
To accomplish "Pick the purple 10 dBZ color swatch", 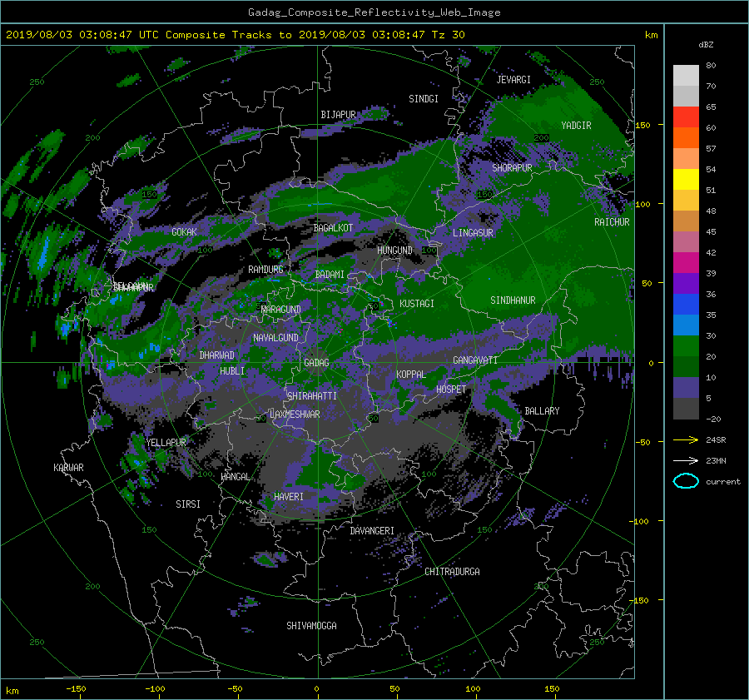I will pos(686,388).
